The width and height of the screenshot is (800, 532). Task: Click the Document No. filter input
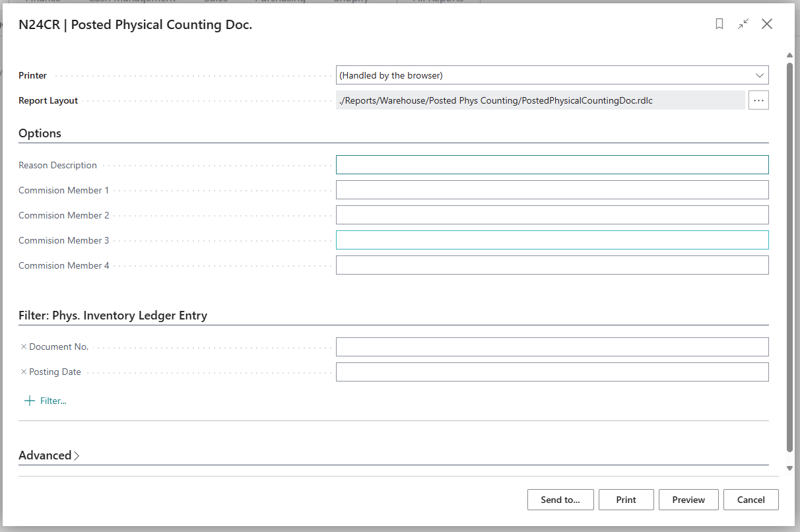552,347
